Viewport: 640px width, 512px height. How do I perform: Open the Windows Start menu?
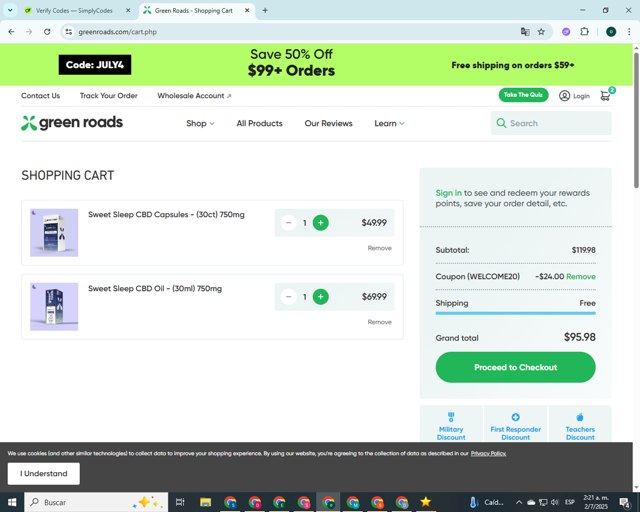coord(12,502)
